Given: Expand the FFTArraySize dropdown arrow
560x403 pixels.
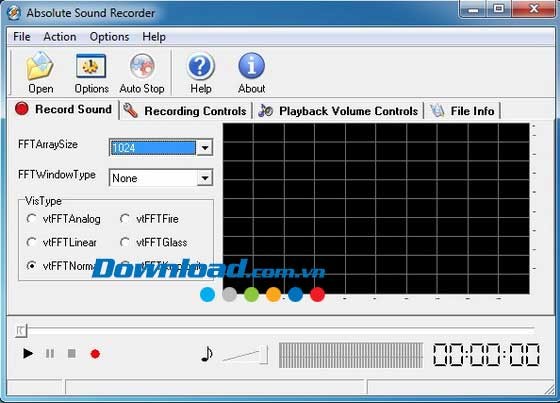Looking at the screenshot, I should click(x=205, y=148).
